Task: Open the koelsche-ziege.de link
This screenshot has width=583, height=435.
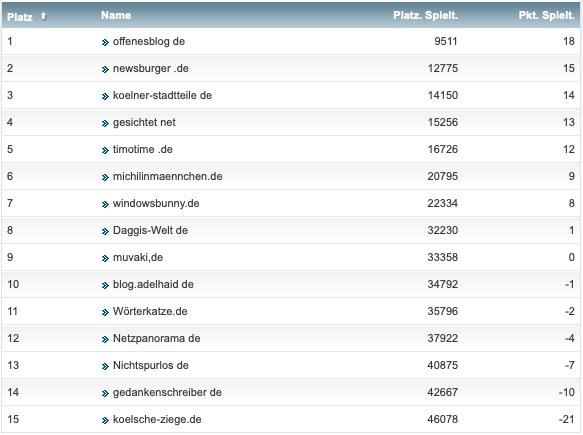Action: (157, 419)
